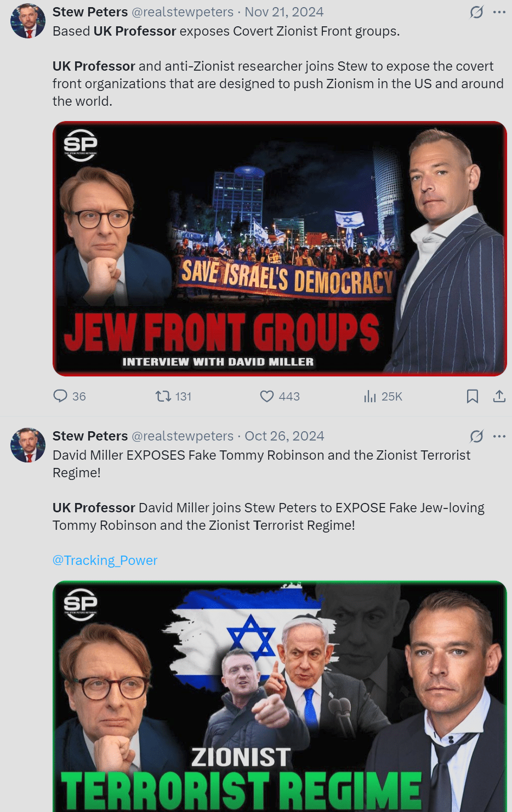Open Stew Peters name on Oct 26 post

point(90,436)
